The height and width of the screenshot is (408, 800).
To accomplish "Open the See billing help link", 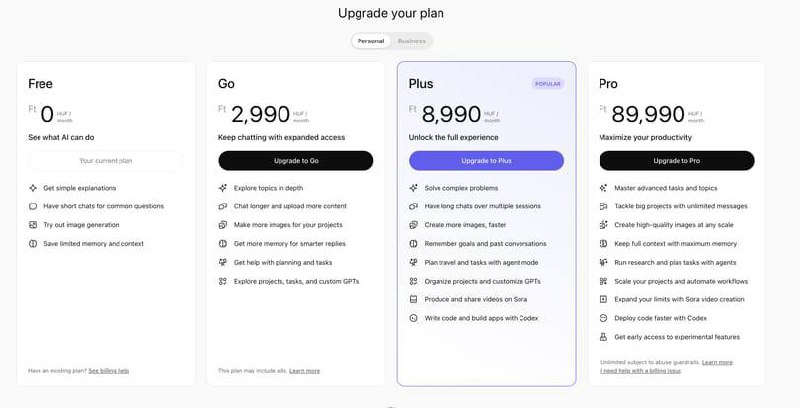I will click(x=108, y=371).
